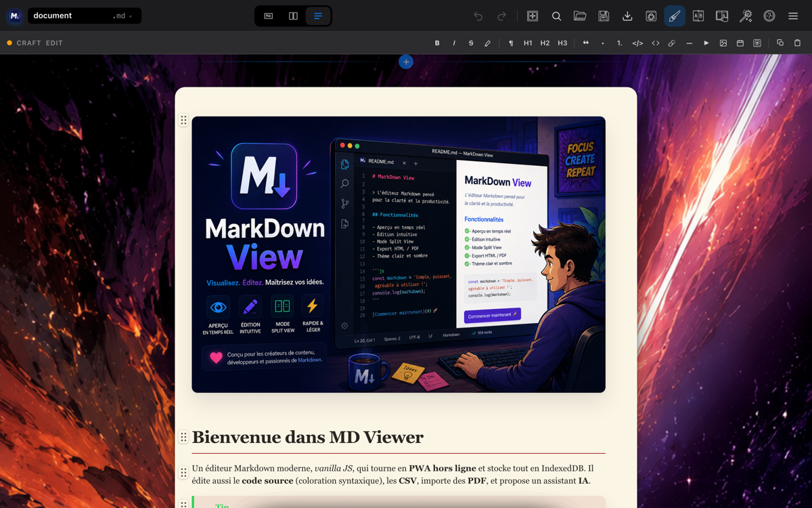Click the bold text 'PWA hors ligne'
812x508 pixels.
pos(442,468)
